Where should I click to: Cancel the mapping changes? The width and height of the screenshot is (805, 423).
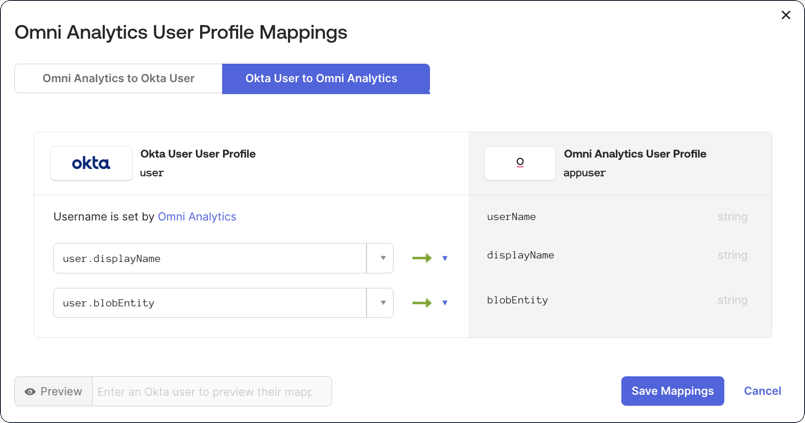coord(762,391)
